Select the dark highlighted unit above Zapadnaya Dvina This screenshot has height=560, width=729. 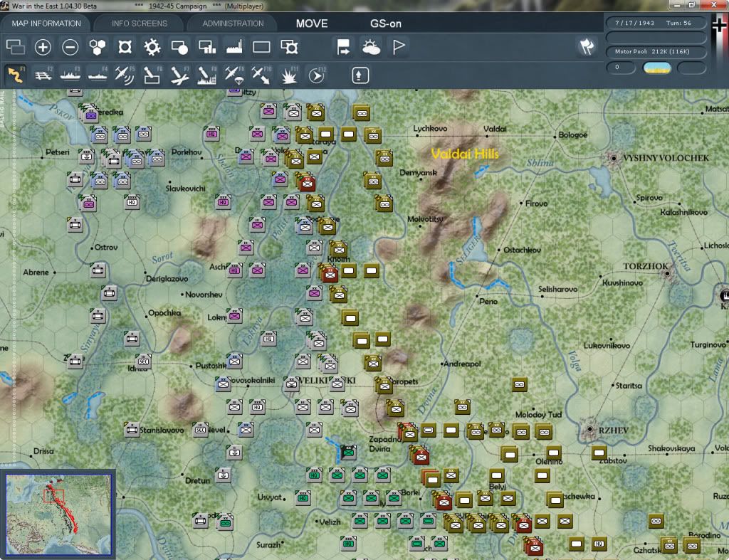(348, 452)
